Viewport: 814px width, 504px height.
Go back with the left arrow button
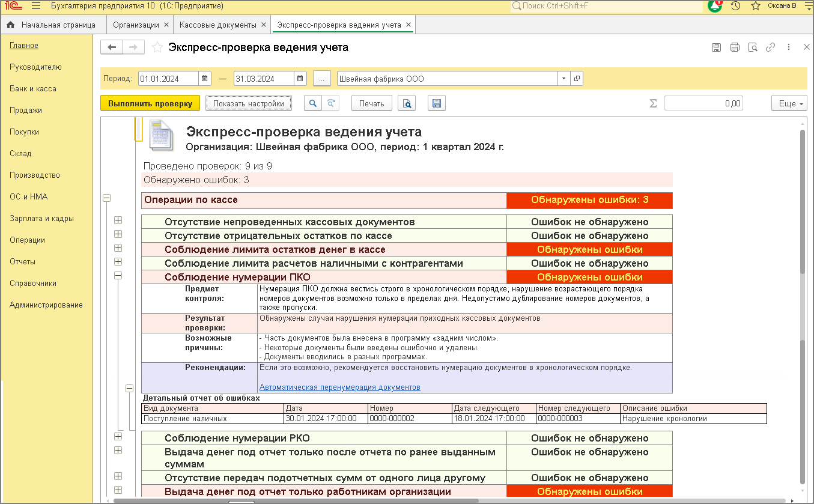pos(112,47)
